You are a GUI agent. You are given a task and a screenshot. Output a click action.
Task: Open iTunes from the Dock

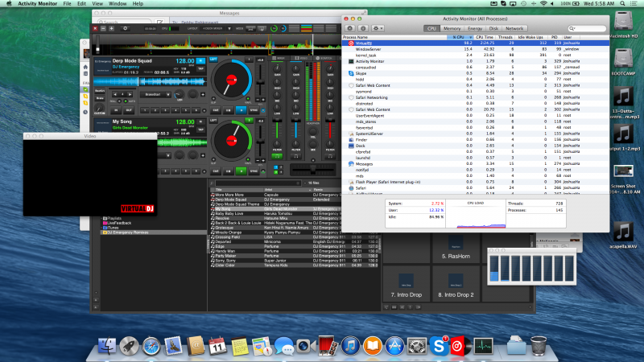[x=350, y=346]
